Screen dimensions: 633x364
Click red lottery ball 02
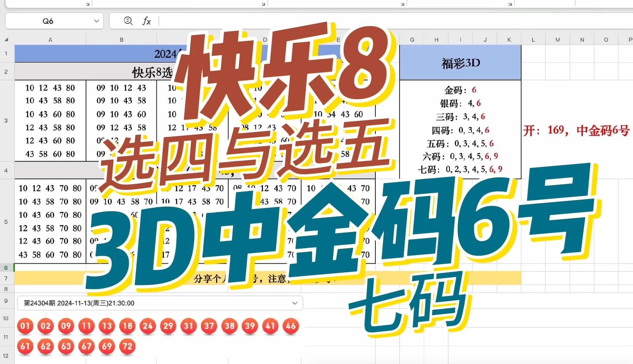46,326
